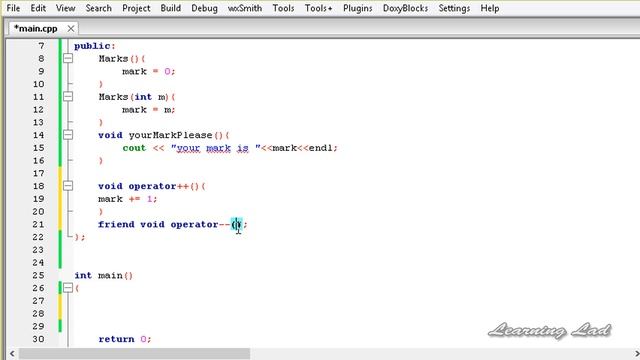
Task: Click the 'public:' keyword on line 7
Action: click(x=95, y=46)
